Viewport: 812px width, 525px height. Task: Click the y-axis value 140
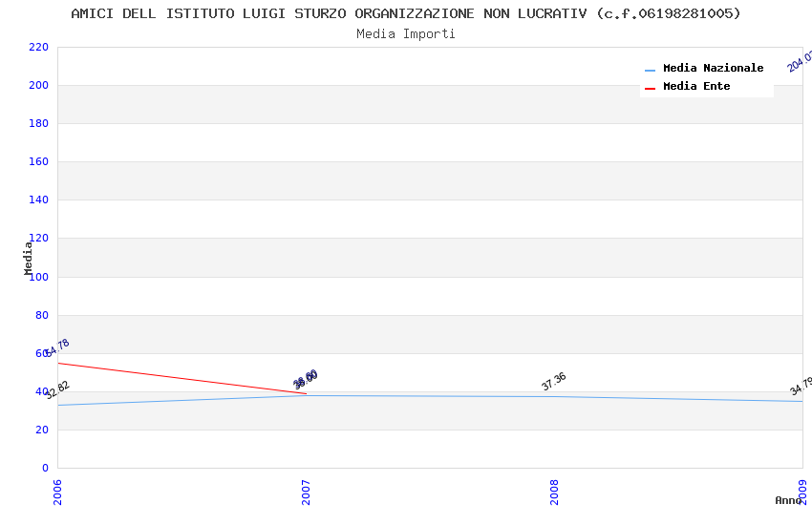coord(38,199)
